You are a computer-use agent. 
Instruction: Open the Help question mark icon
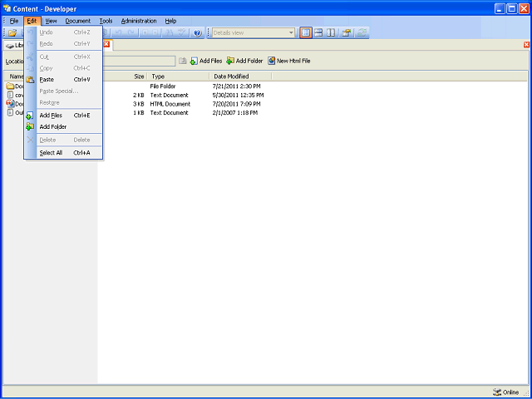tap(198, 33)
